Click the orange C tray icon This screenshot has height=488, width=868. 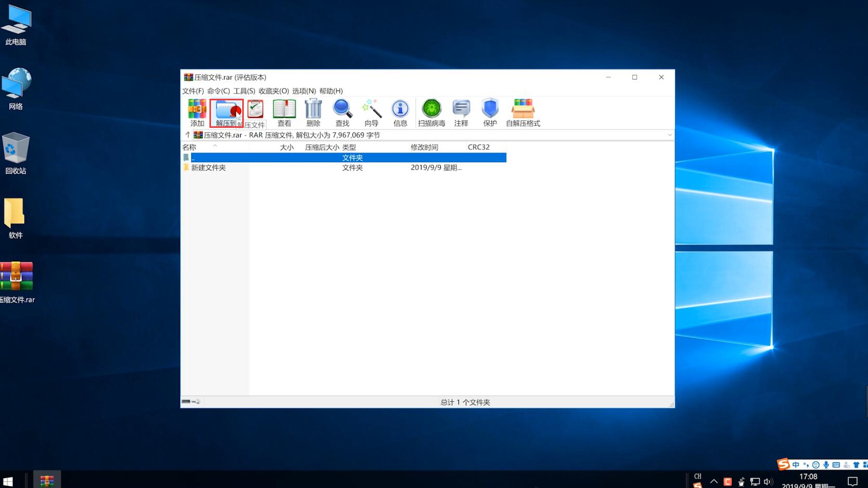[728, 482]
